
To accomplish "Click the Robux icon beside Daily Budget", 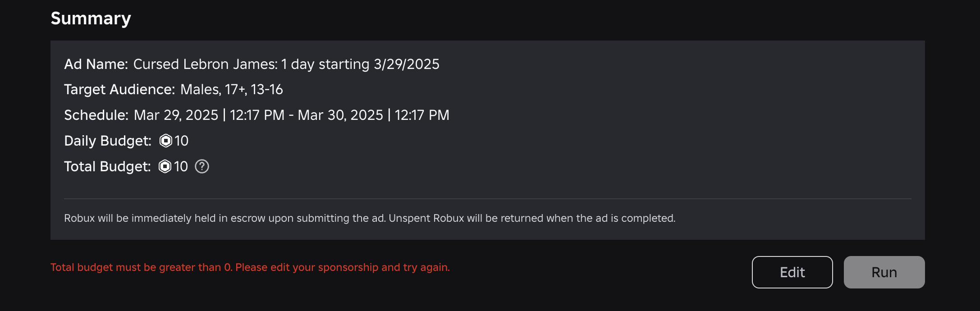I will point(166,141).
